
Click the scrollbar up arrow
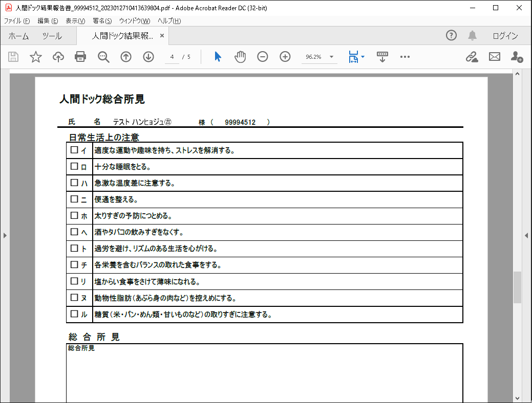click(517, 74)
